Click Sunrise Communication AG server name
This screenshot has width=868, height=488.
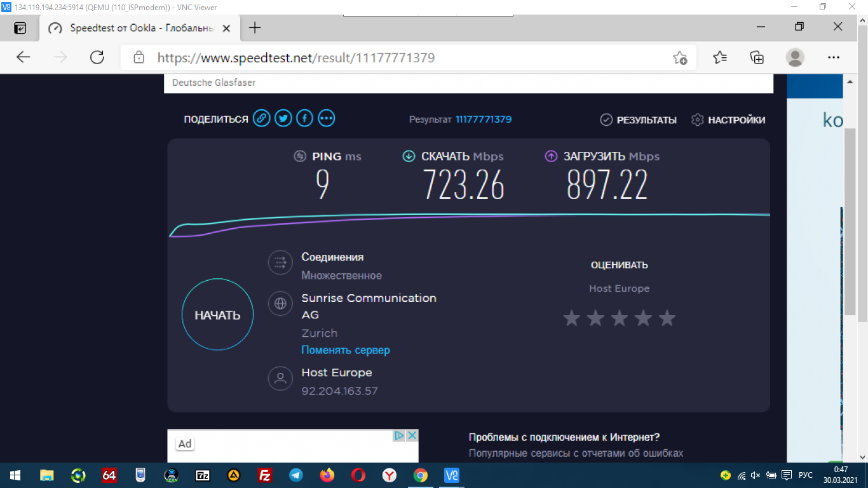(x=369, y=306)
